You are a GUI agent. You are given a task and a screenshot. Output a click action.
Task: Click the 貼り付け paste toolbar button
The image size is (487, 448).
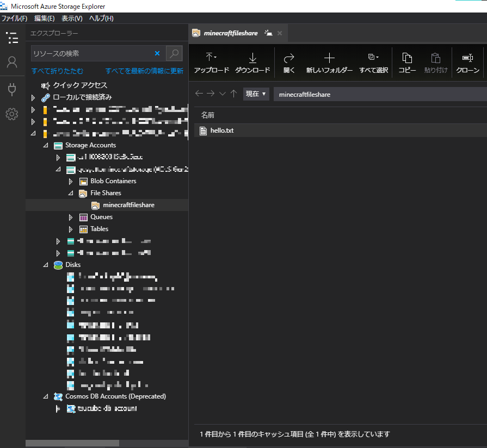[436, 63]
